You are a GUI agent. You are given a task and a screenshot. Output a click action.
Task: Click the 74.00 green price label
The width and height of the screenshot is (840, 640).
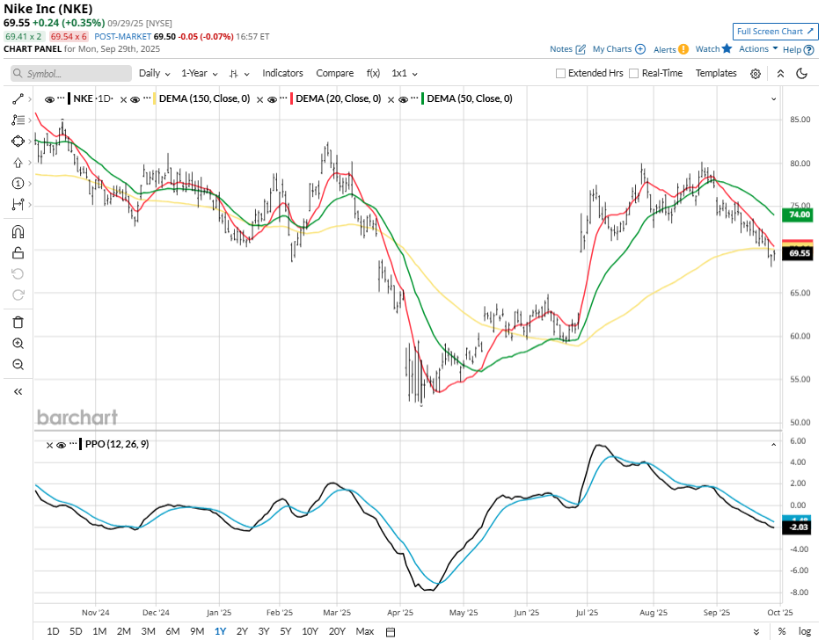798,215
